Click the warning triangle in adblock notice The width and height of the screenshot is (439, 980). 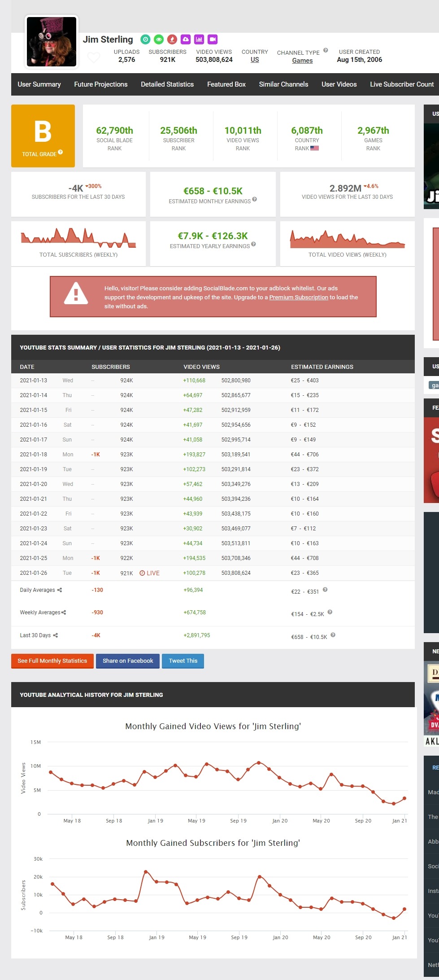(76, 293)
